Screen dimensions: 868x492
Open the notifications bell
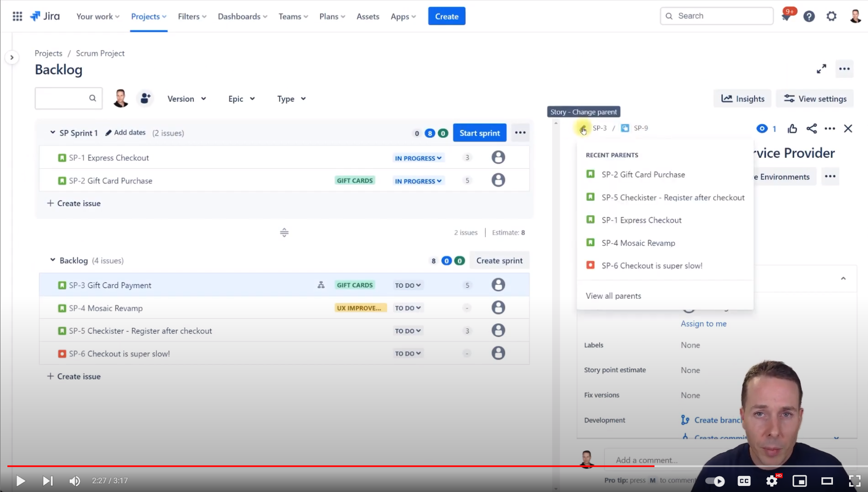[786, 16]
